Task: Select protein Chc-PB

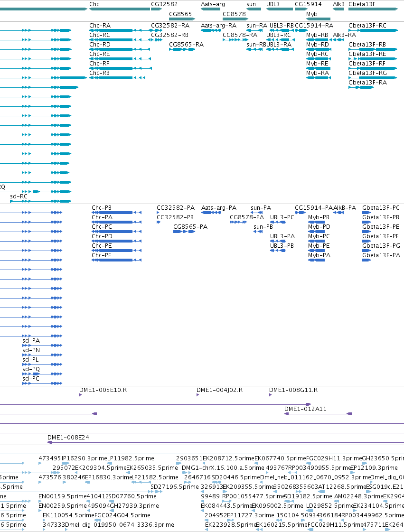Action: tap(102, 208)
